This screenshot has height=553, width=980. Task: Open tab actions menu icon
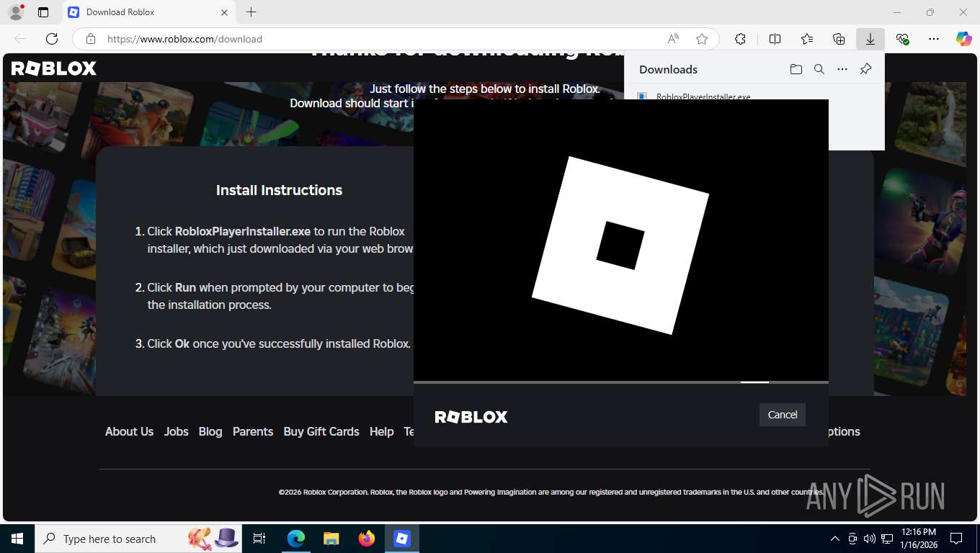coord(43,12)
